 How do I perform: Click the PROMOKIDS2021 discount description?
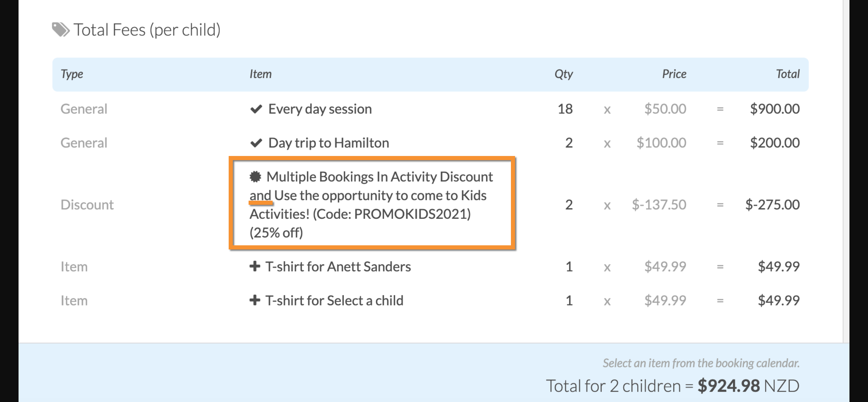[371, 204]
